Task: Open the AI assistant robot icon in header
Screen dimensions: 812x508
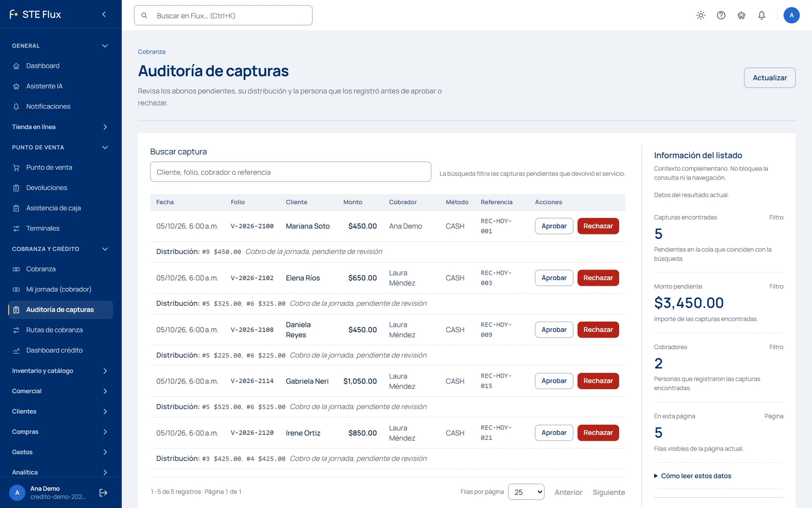Action: [x=741, y=15]
